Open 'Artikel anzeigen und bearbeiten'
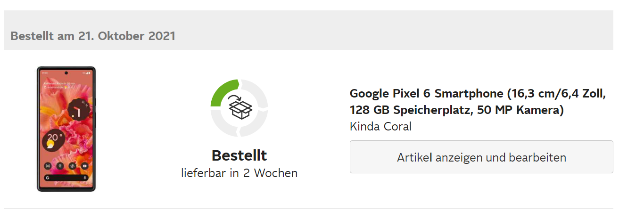644x211 pixels. point(481,157)
